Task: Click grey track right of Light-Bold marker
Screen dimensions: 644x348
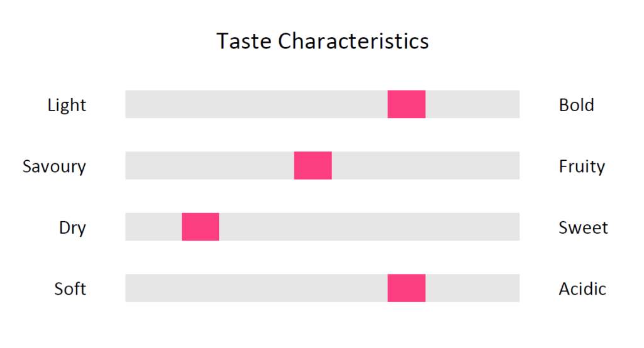Action: pyautogui.click(x=472, y=104)
